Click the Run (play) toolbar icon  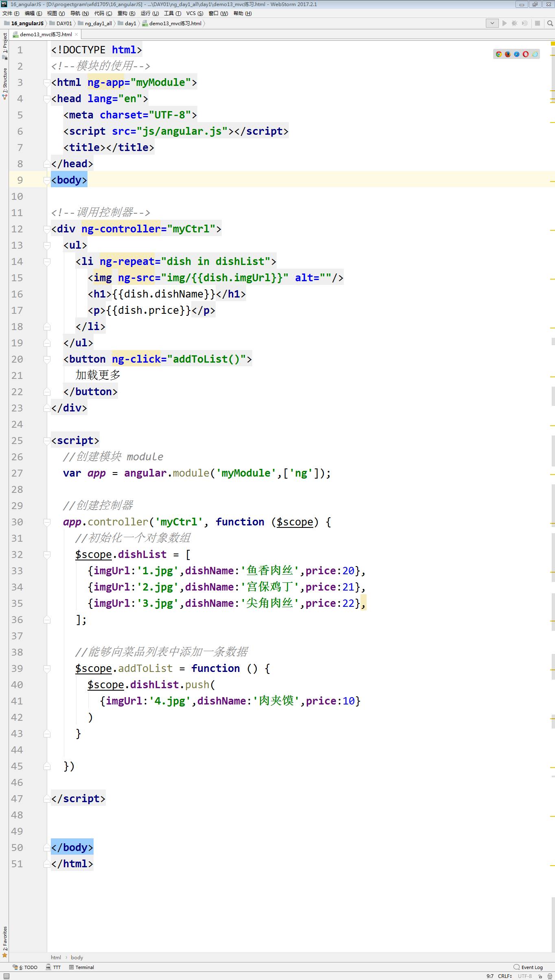point(505,23)
